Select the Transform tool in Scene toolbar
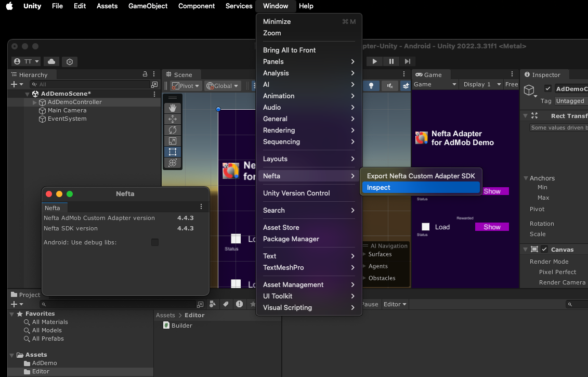Image resolution: width=588 pixels, height=377 pixels. (173, 163)
